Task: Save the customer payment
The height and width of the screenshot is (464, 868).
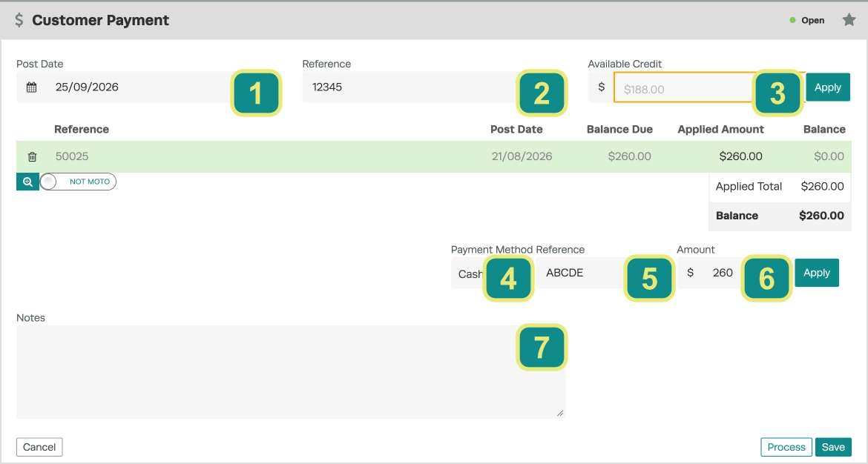Action: click(833, 447)
